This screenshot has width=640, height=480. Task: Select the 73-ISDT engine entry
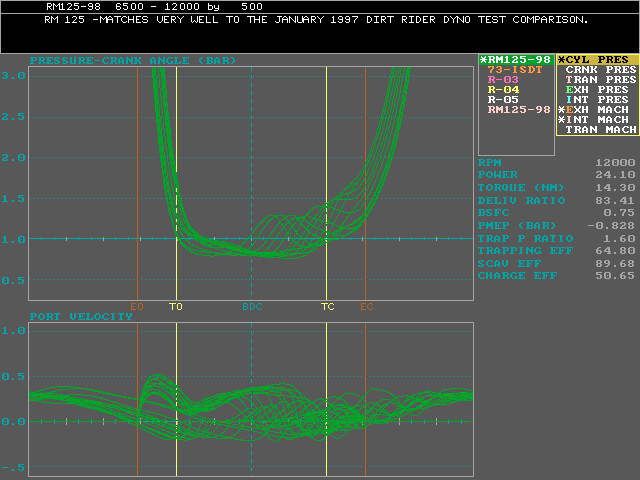[x=515, y=70]
